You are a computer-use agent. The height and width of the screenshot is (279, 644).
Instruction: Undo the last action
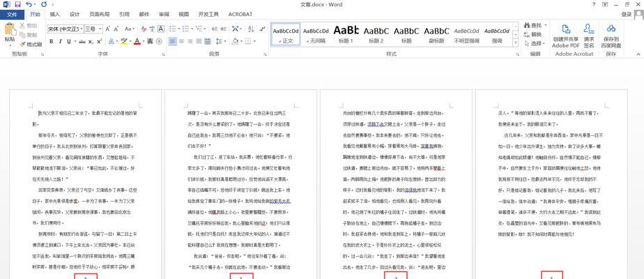tap(29, 4)
